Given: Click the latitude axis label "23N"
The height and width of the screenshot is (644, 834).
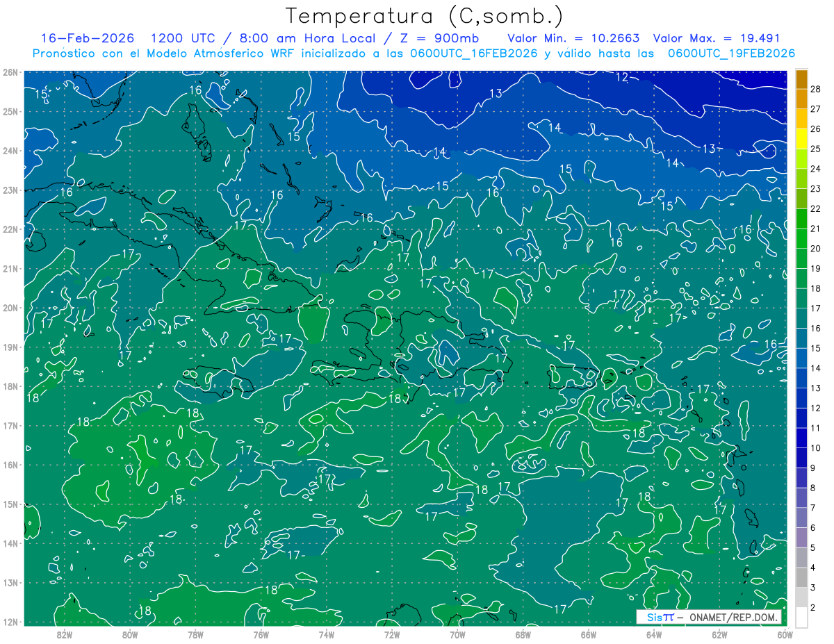Looking at the screenshot, I should click(x=10, y=190).
